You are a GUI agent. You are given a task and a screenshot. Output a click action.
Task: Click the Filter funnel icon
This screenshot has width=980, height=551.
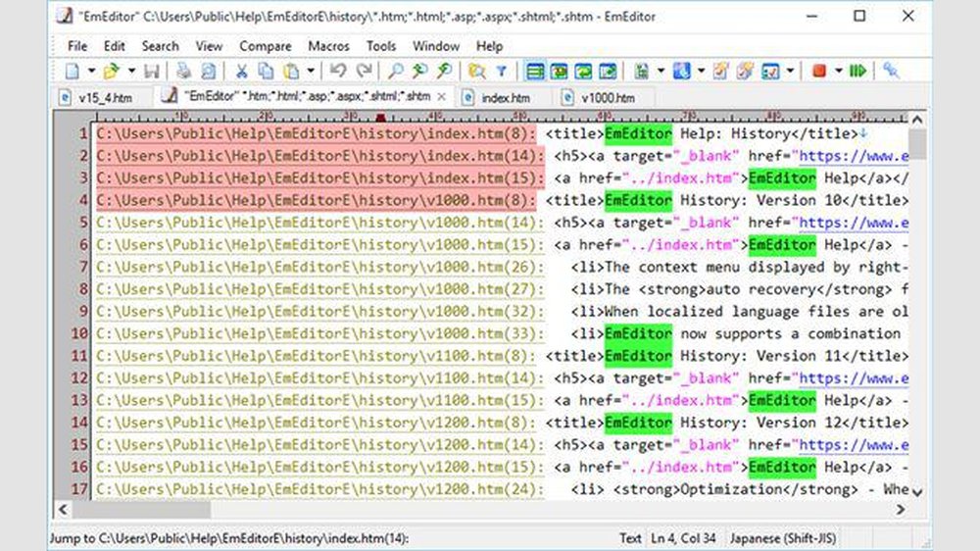click(x=501, y=72)
